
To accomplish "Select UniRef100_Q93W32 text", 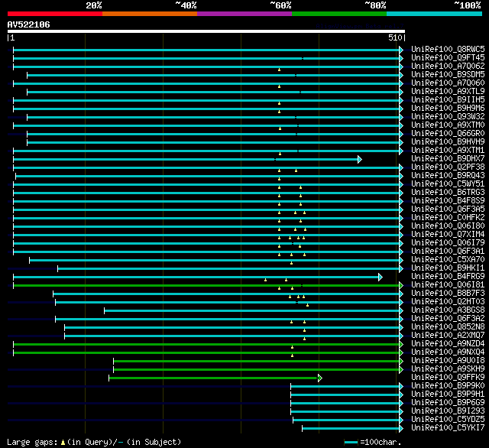I will (448, 117).
